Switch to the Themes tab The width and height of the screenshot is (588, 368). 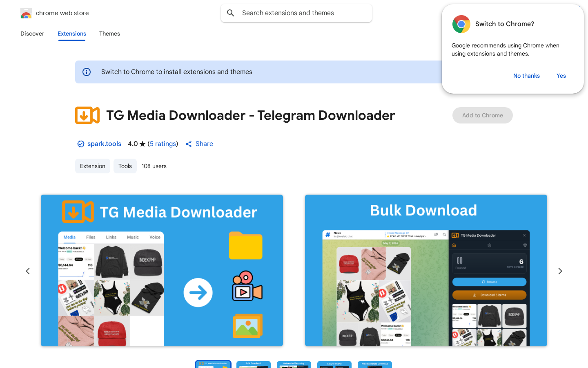[x=109, y=34]
